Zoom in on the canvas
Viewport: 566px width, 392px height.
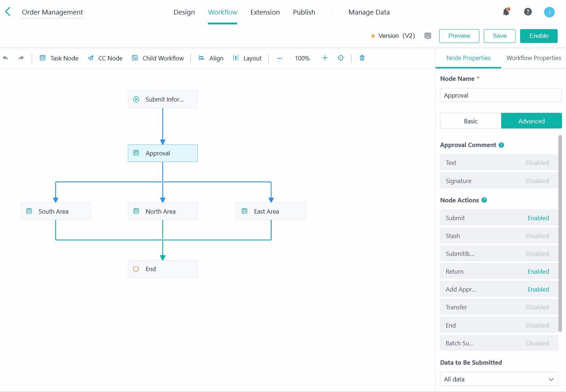tap(325, 58)
